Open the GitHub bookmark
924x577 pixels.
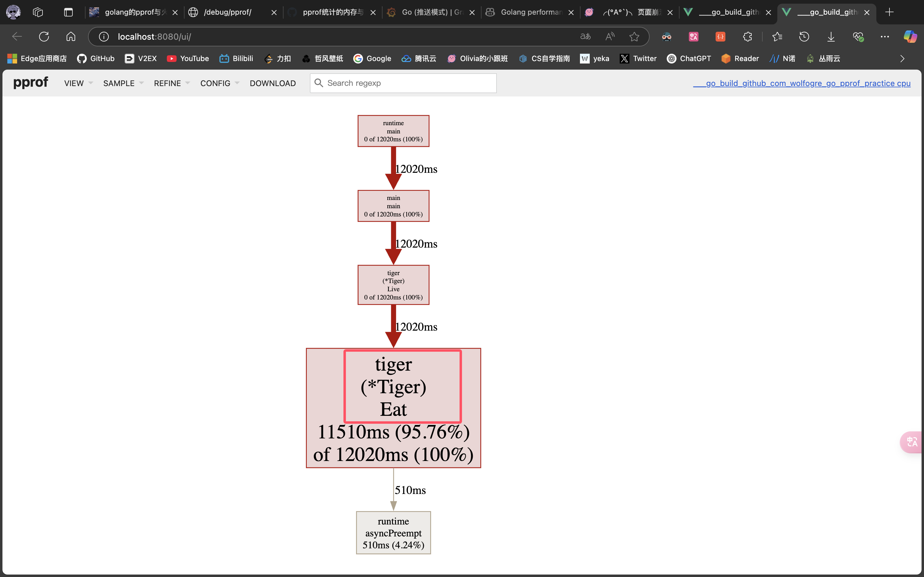pyautogui.click(x=96, y=58)
